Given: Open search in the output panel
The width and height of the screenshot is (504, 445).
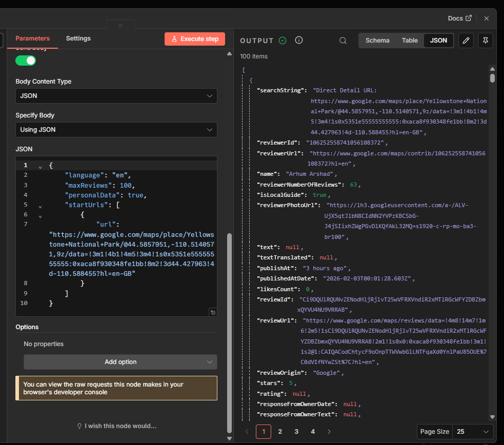Looking at the screenshot, I should tap(343, 41).
